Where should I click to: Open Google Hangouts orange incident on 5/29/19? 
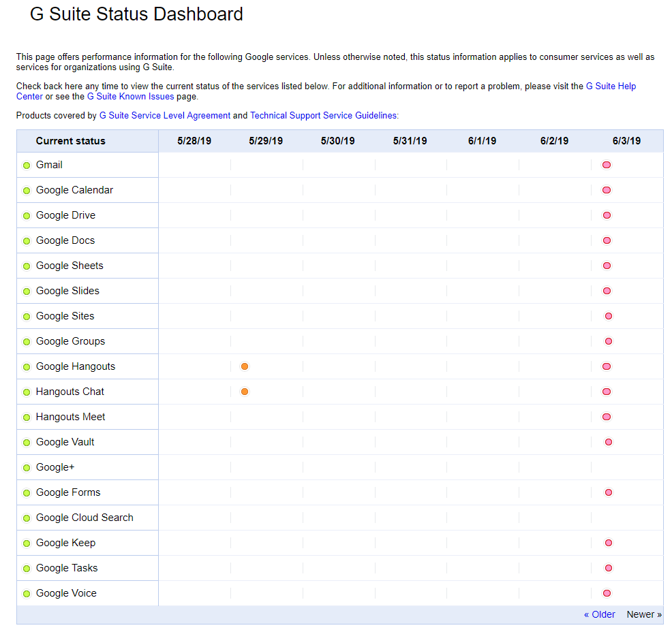[245, 366]
